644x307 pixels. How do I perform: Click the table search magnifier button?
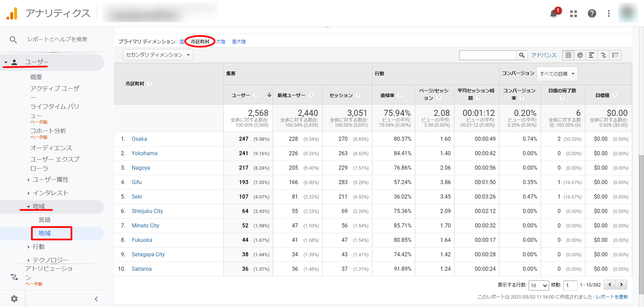click(x=522, y=55)
